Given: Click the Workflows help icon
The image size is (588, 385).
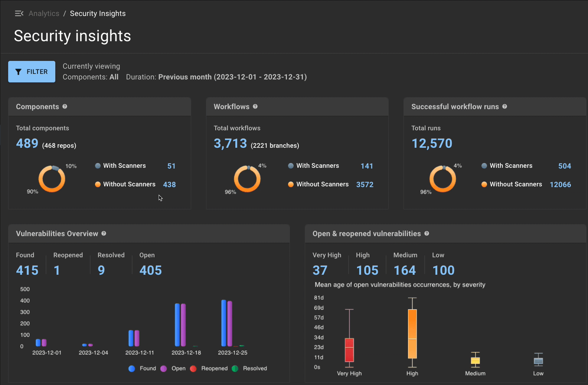Looking at the screenshot, I should click(255, 107).
